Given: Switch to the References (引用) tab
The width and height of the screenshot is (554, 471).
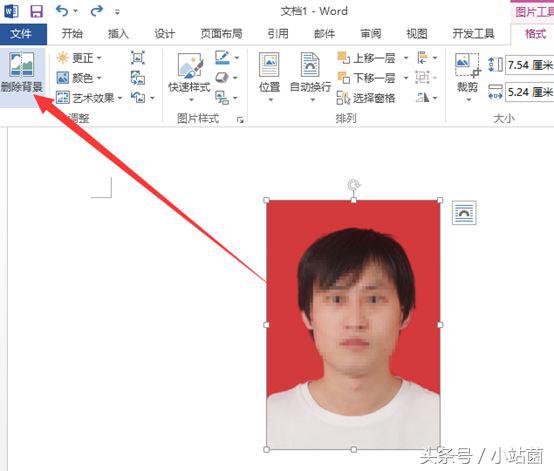Looking at the screenshot, I should pyautogui.click(x=278, y=34).
